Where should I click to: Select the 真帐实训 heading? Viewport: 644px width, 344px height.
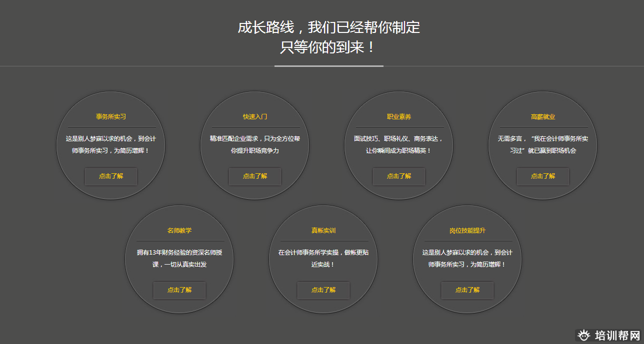click(x=323, y=231)
